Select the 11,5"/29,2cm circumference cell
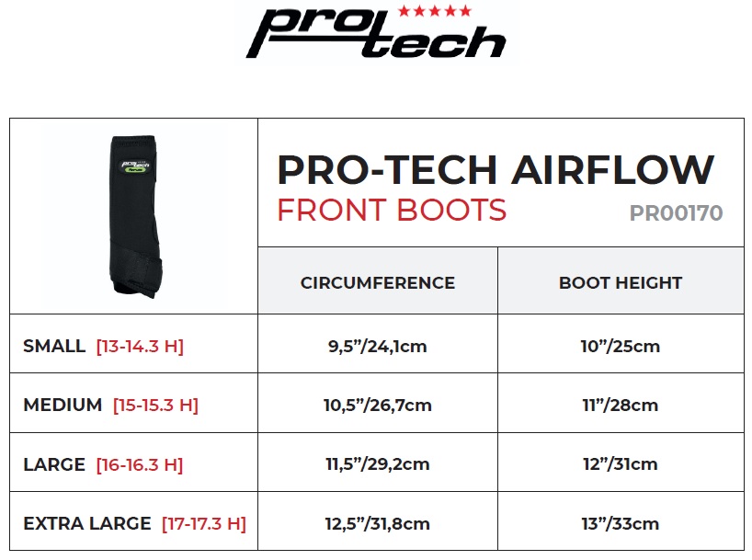 (377, 464)
